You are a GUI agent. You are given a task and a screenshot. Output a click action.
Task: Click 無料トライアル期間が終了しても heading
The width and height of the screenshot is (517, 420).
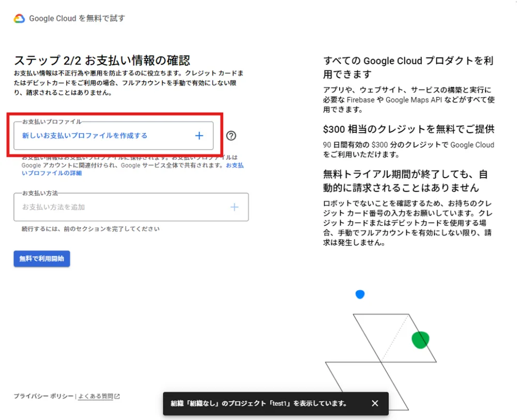pos(405,181)
